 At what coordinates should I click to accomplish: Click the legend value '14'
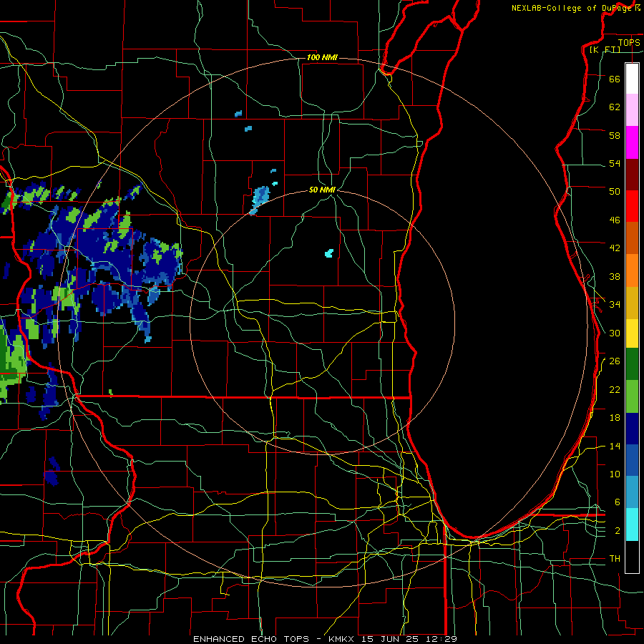615,446
